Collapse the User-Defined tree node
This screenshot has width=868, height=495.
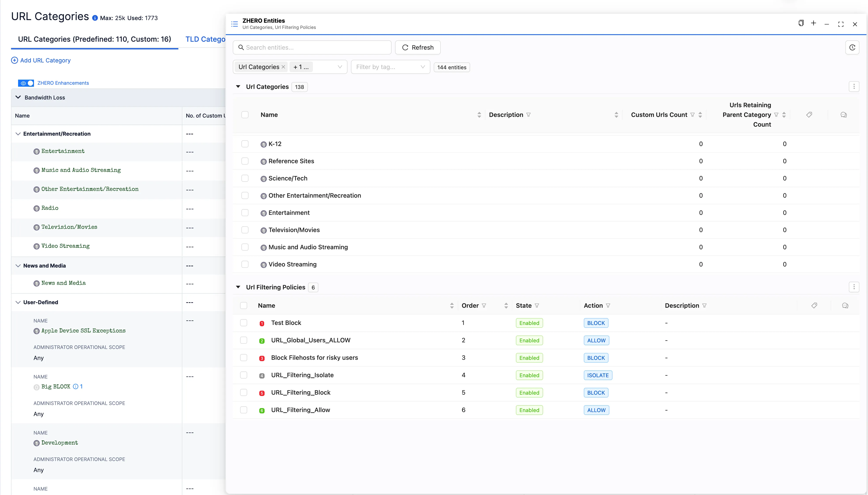(x=18, y=302)
